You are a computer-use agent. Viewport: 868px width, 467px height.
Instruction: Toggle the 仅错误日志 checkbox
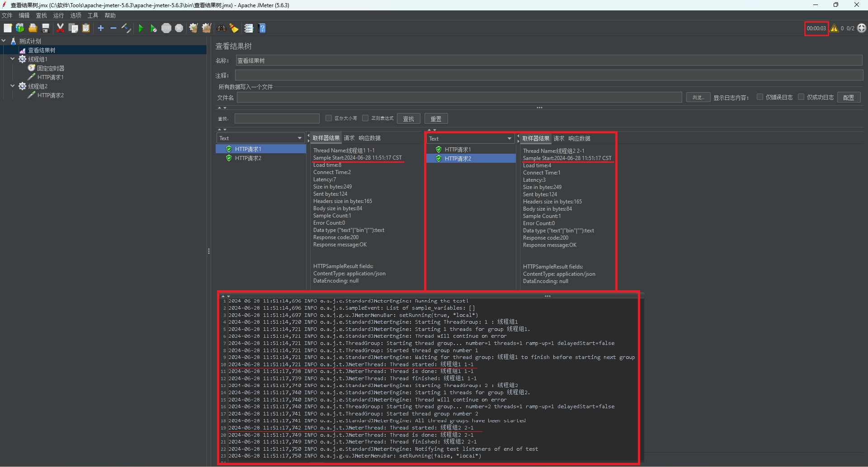coord(760,97)
